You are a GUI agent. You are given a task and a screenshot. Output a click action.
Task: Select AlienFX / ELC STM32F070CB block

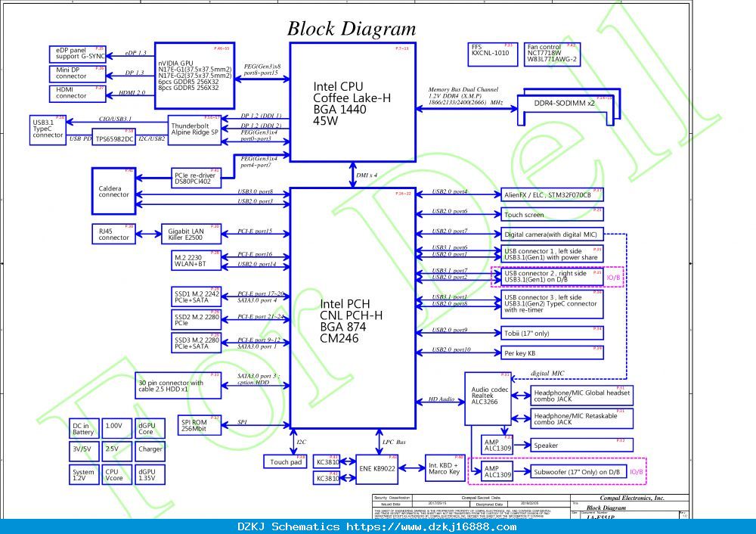[x=552, y=195]
